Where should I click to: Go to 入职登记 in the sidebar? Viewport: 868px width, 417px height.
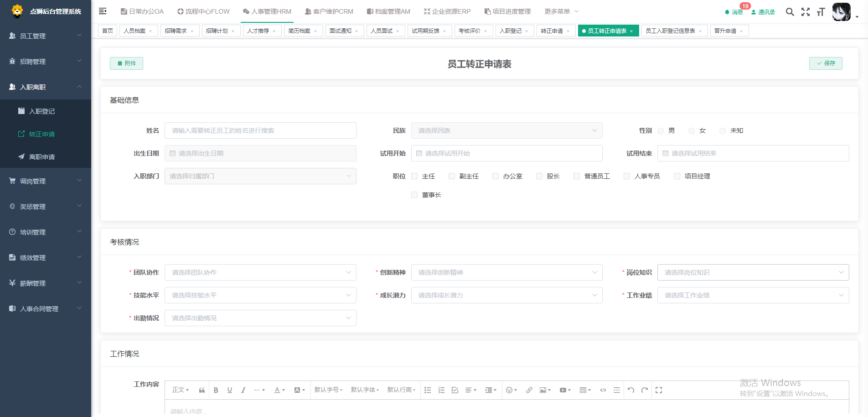(x=46, y=111)
